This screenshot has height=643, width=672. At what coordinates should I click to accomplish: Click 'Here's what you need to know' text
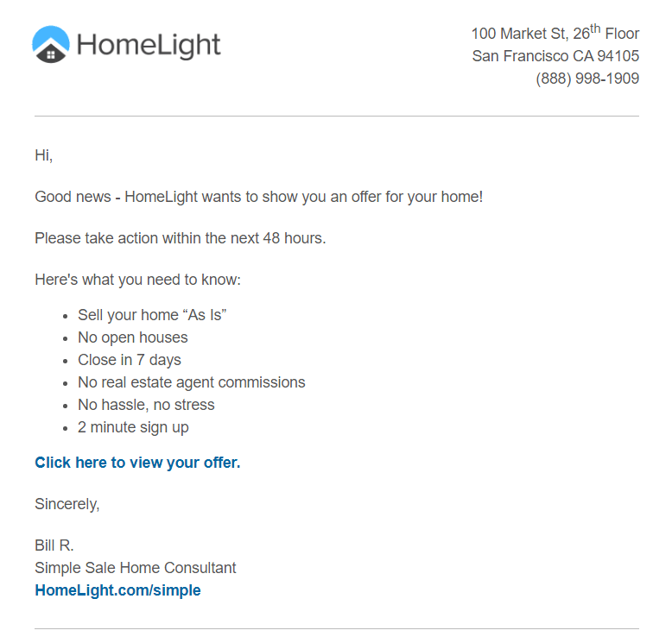(138, 280)
